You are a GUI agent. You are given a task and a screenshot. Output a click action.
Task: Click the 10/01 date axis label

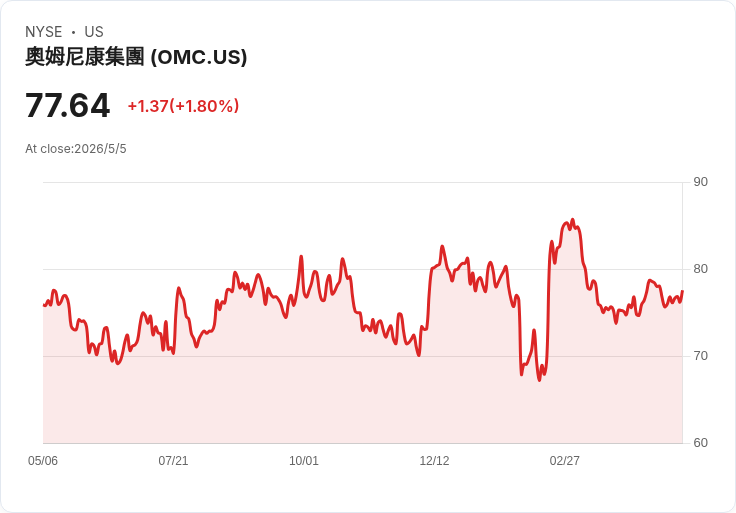point(304,460)
